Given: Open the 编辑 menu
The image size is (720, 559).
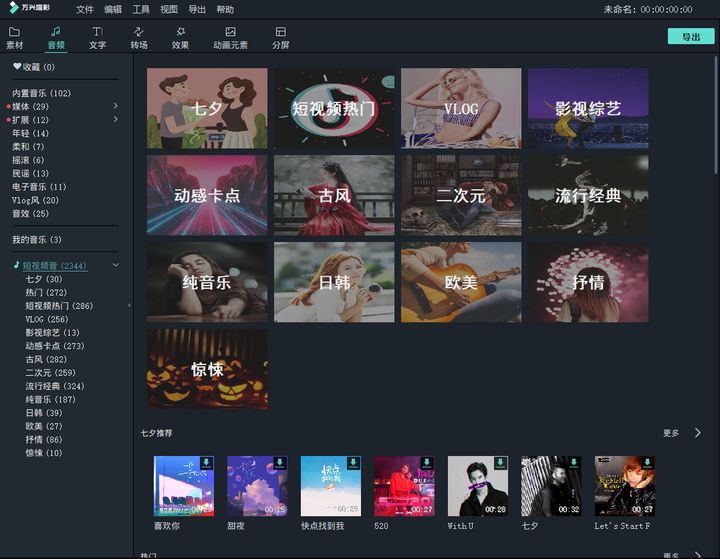Looking at the screenshot, I should [112, 9].
